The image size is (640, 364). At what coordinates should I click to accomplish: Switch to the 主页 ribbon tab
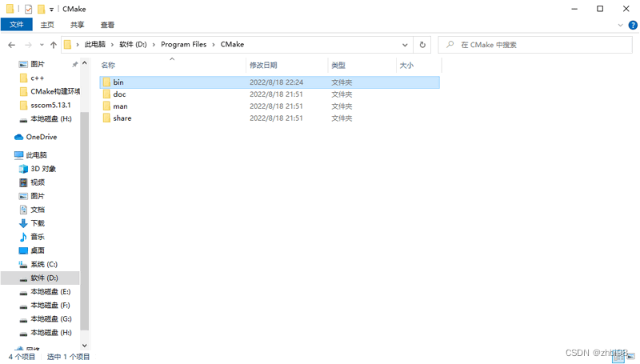point(47,25)
